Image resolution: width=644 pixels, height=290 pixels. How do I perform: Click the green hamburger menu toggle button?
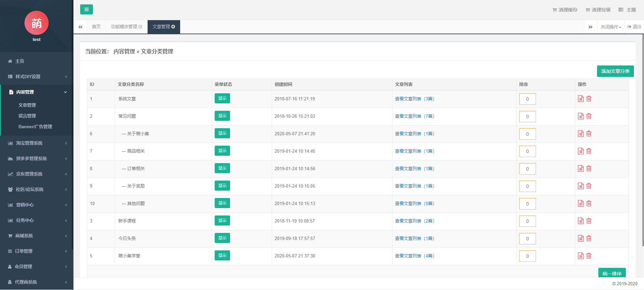[86, 9]
